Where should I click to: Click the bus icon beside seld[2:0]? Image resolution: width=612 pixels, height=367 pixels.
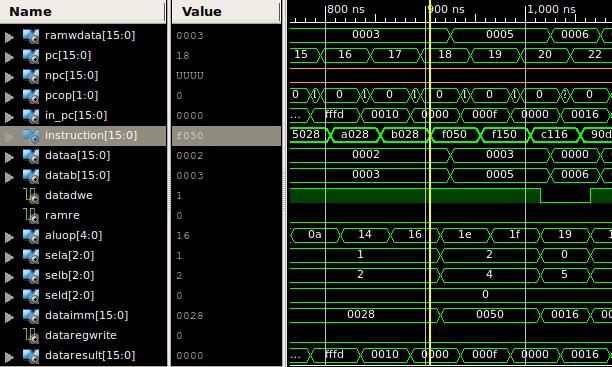click(x=31, y=296)
